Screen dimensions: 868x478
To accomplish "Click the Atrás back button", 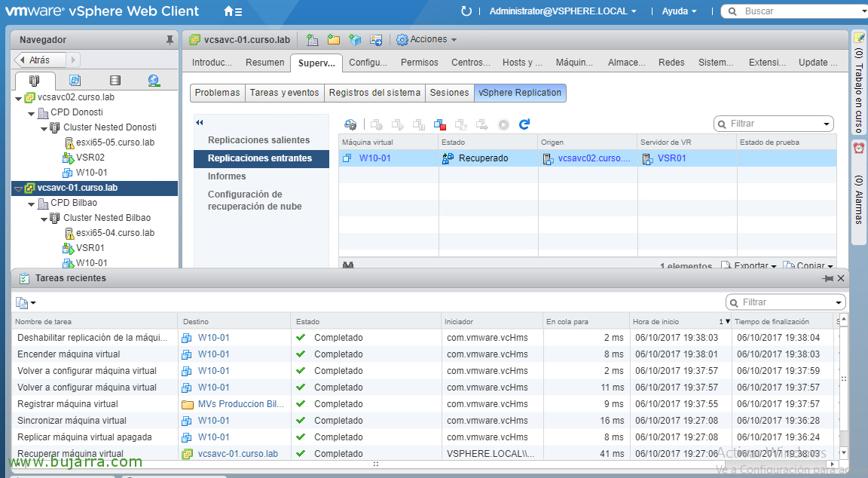I will coord(41,60).
